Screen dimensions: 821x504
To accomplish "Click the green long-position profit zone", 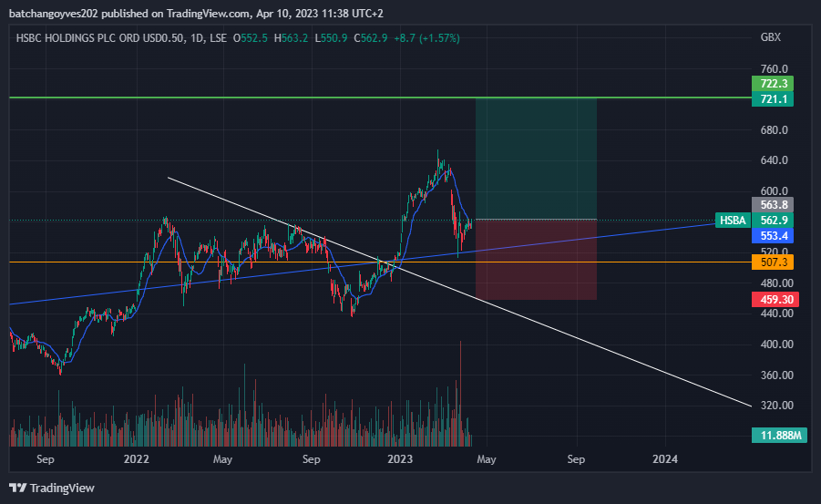I will (536, 159).
